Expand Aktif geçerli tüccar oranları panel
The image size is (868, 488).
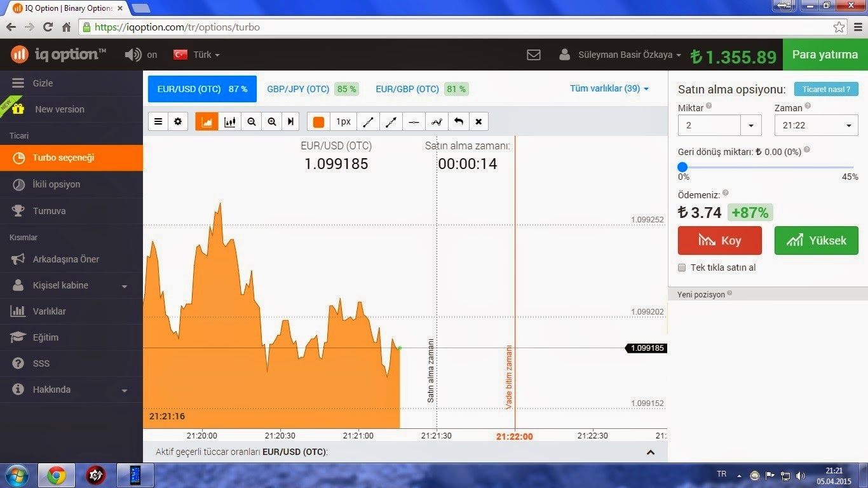650,452
